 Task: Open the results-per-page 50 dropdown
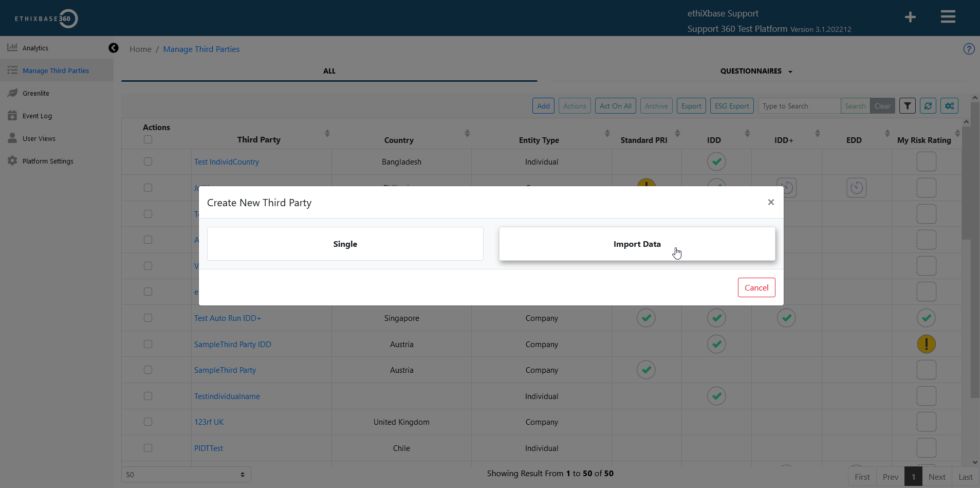pyautogui.click(x=186, y=474)
